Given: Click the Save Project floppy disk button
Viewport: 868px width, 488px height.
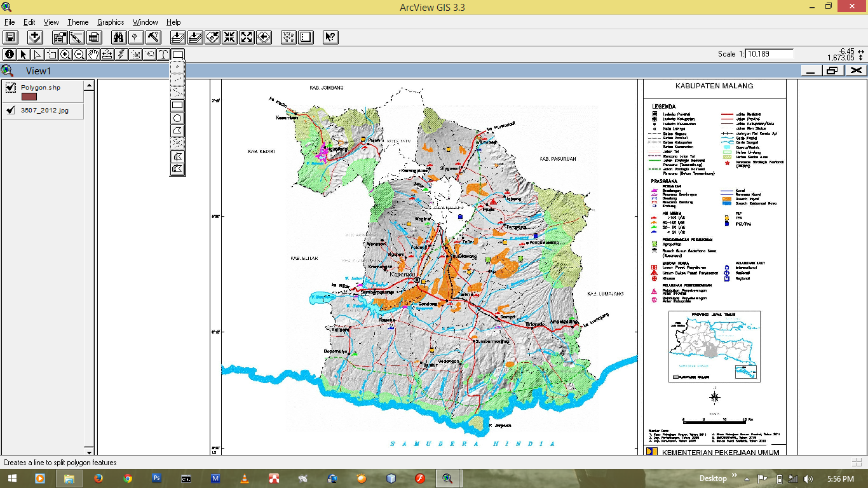Looking at the screenshot, I should pyautogui.click(x=10, y=37).
